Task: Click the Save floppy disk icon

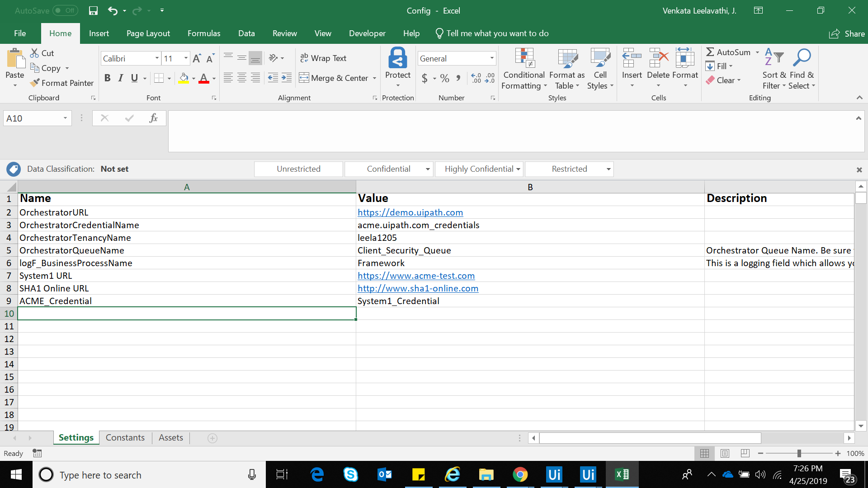Action: [x=93, y=10]
